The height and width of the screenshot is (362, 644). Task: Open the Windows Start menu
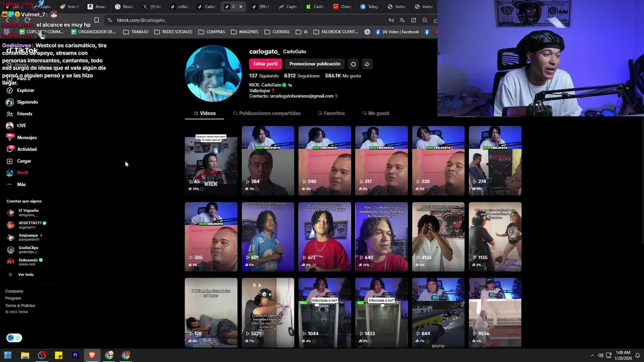(x=8, y=355)
